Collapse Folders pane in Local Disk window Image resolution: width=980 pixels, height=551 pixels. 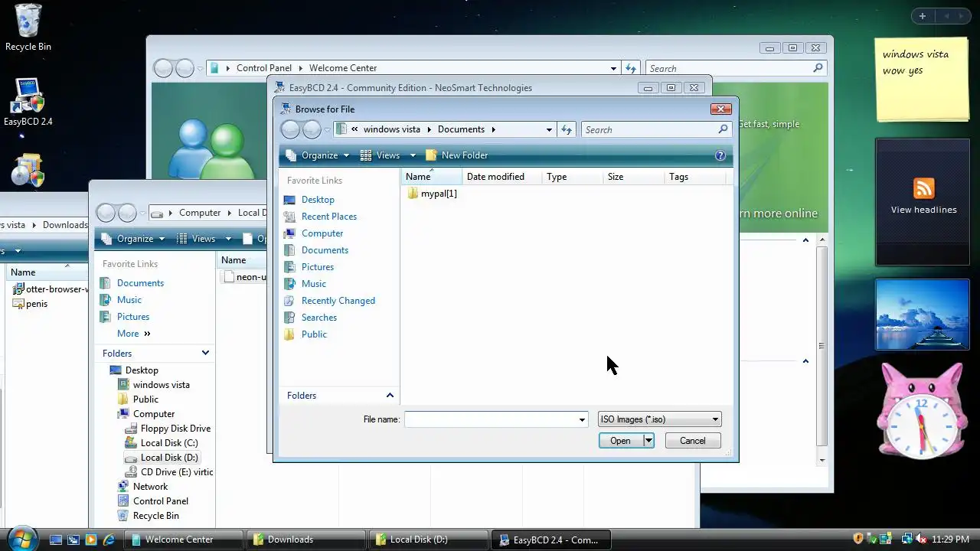(x=205, y=353)
